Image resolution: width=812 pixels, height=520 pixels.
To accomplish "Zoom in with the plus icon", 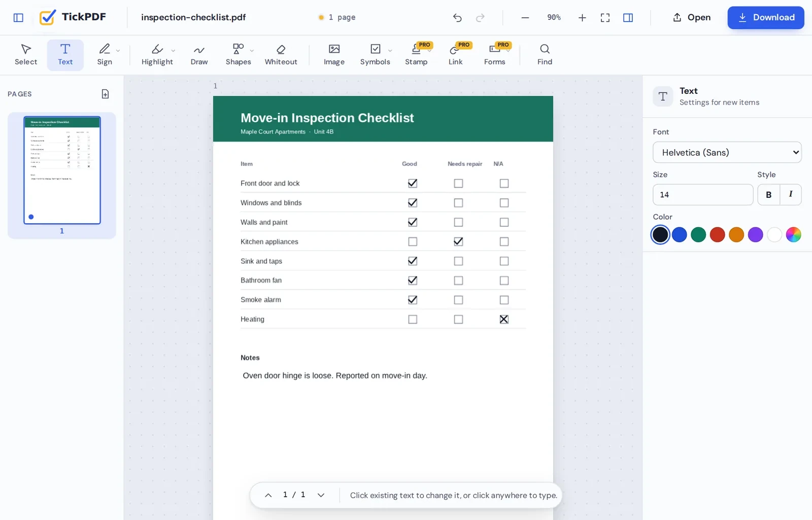I will click(x=582, y=18).
